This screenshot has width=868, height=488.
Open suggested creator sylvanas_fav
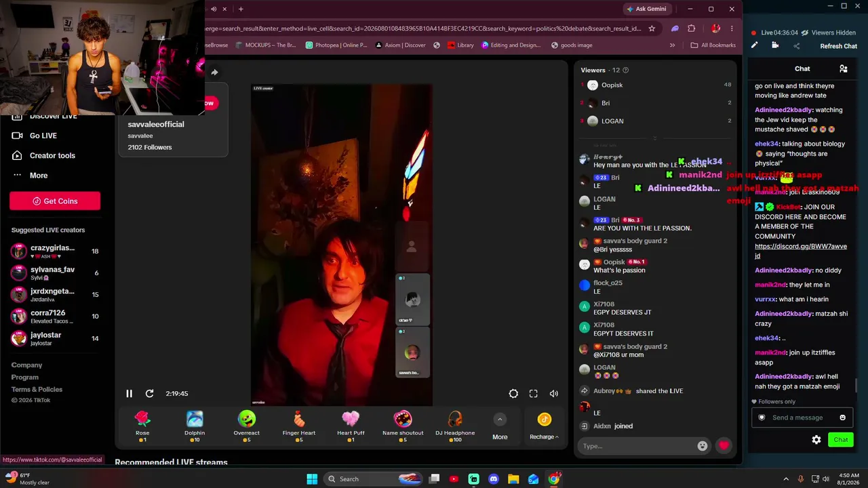pyautogui.click(x=54, y=273)
